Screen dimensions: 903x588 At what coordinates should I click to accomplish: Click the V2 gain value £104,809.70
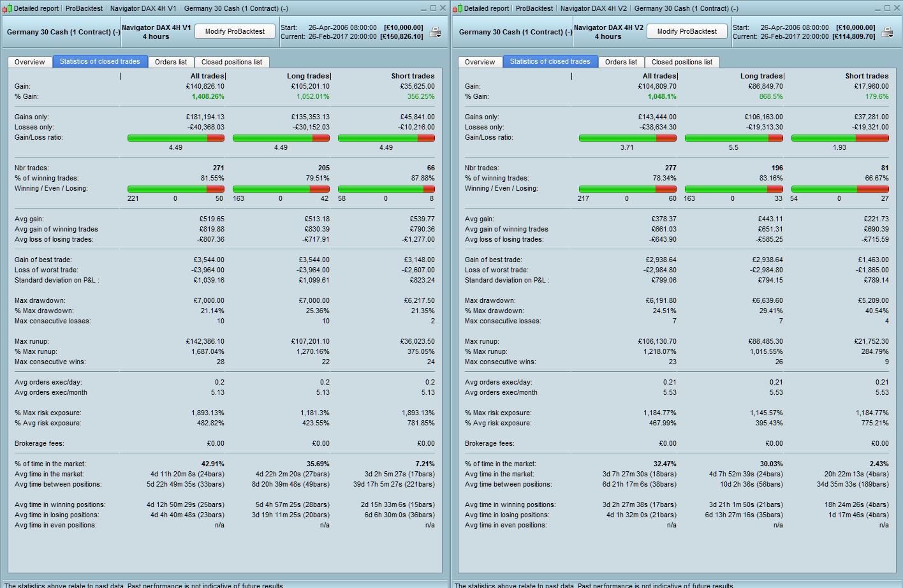pos(657,86)
